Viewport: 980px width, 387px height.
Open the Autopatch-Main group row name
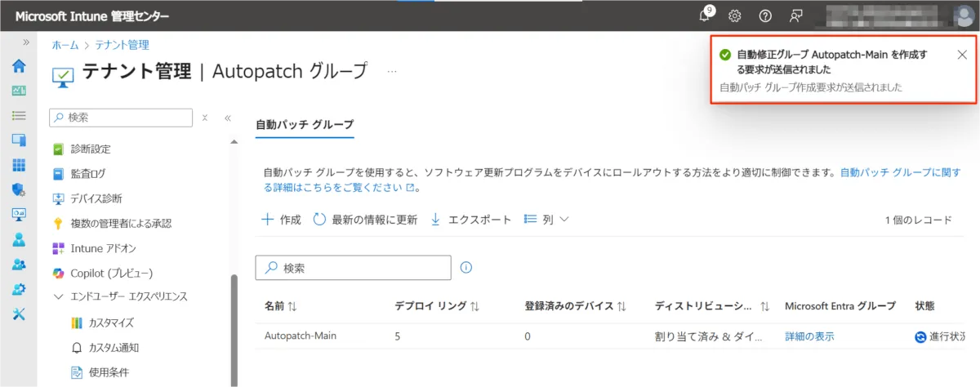click(301, 336)
